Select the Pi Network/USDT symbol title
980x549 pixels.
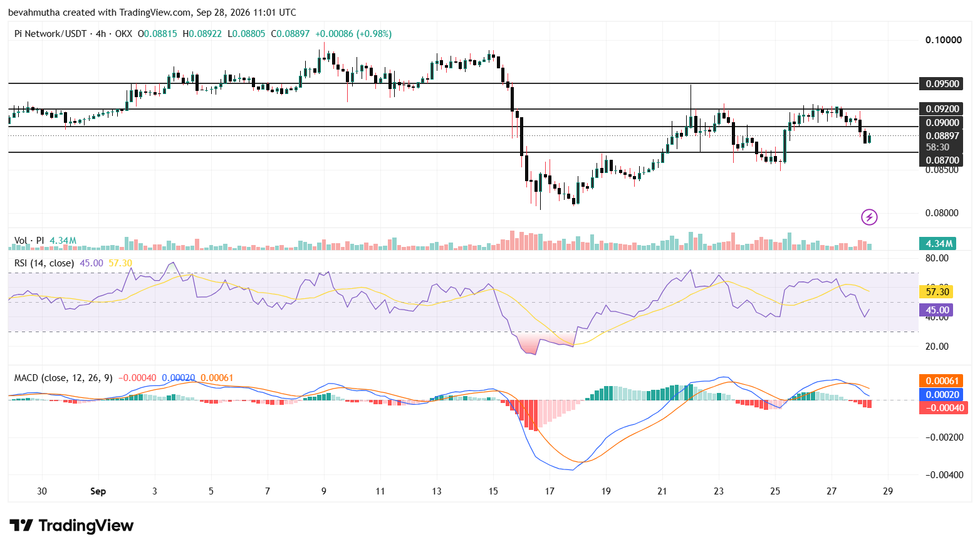50,34
